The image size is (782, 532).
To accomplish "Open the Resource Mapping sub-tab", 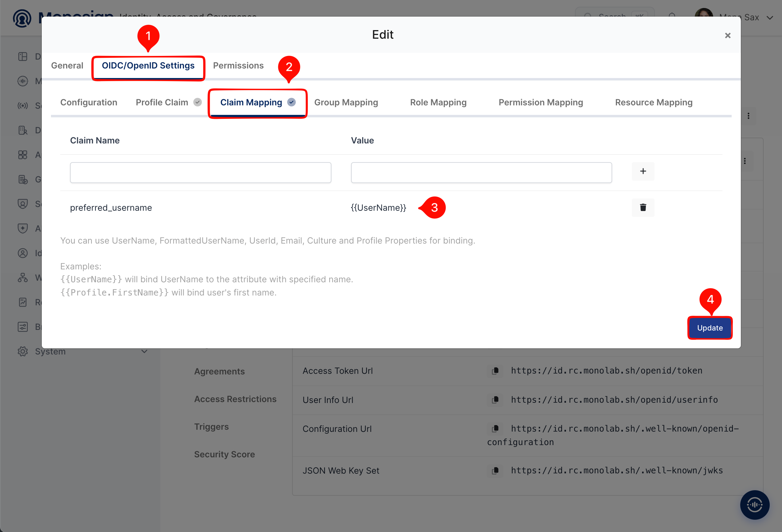I will pyautogui.click(x=654, y=102).
